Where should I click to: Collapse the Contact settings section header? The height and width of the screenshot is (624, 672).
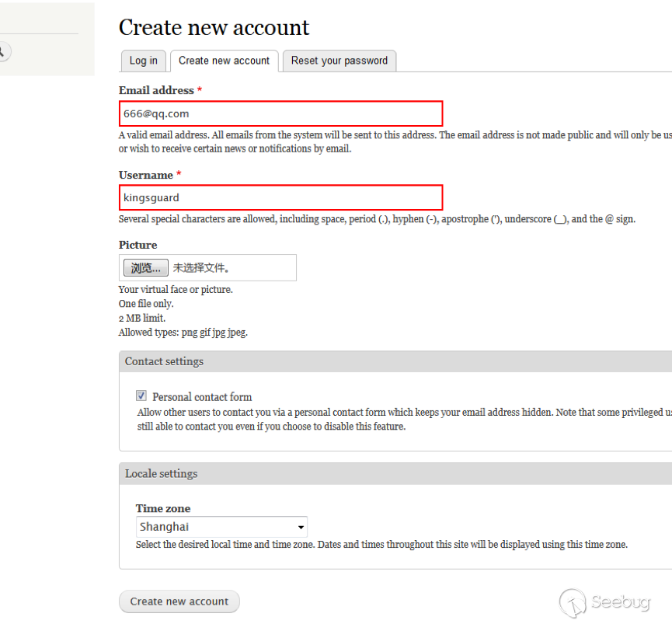[164, 361]
